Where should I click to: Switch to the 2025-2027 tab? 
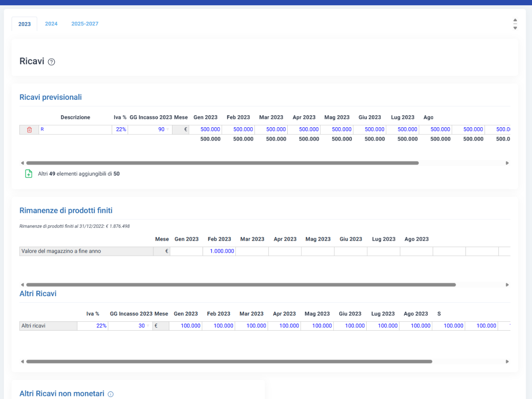pyautogui.click(x=85, y=24)
